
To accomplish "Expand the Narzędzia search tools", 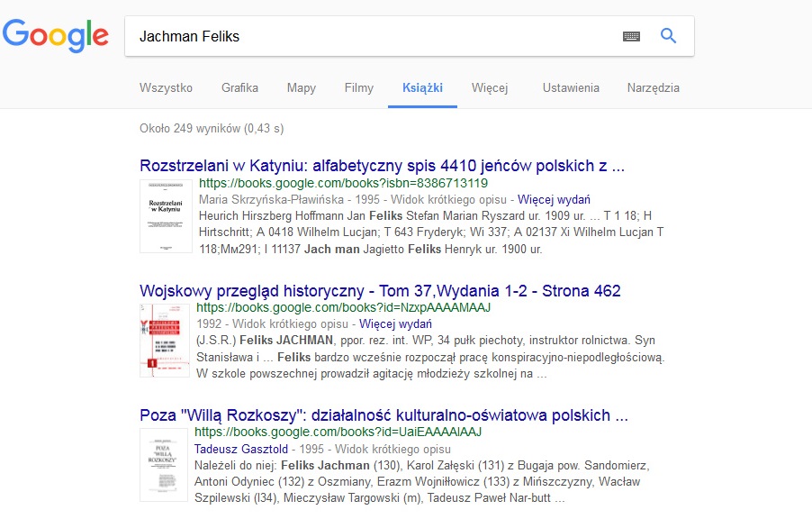I will 653,88.
